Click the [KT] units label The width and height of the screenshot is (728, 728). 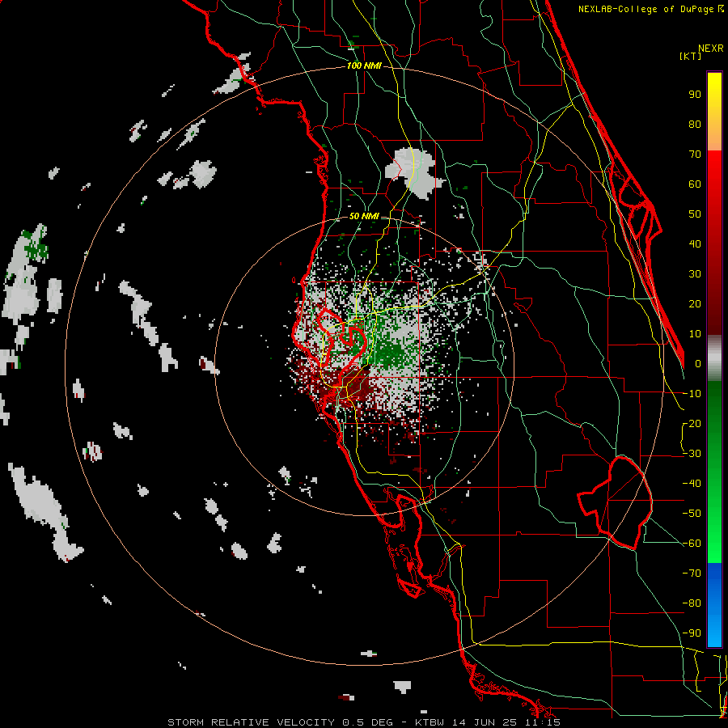(x=690, y=56)
